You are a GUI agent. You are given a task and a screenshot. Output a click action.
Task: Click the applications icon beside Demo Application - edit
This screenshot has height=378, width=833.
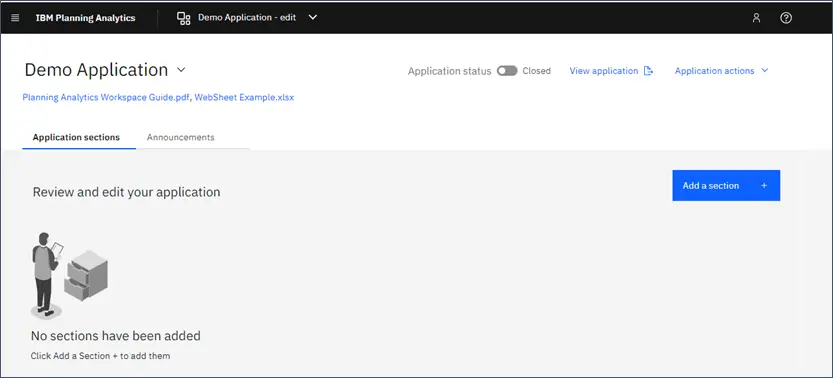point(184,18)
